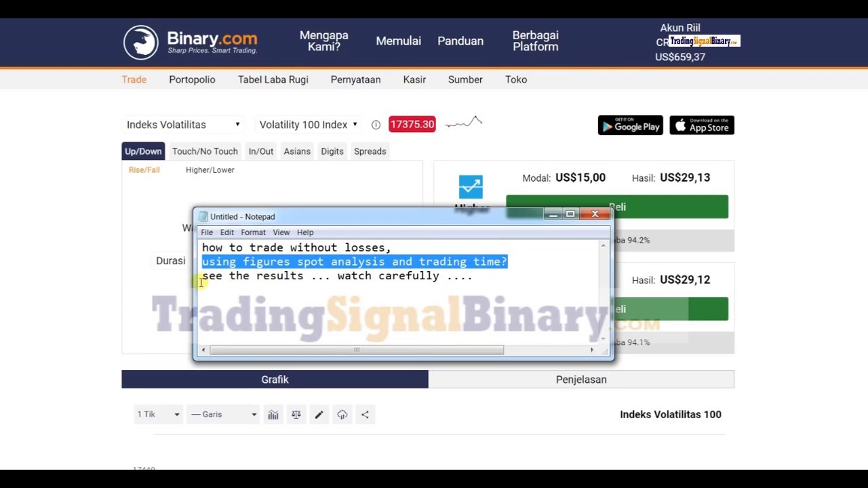Open the Mengapa Kami? menu
The image size is (868, 488).
click(324, 41)
